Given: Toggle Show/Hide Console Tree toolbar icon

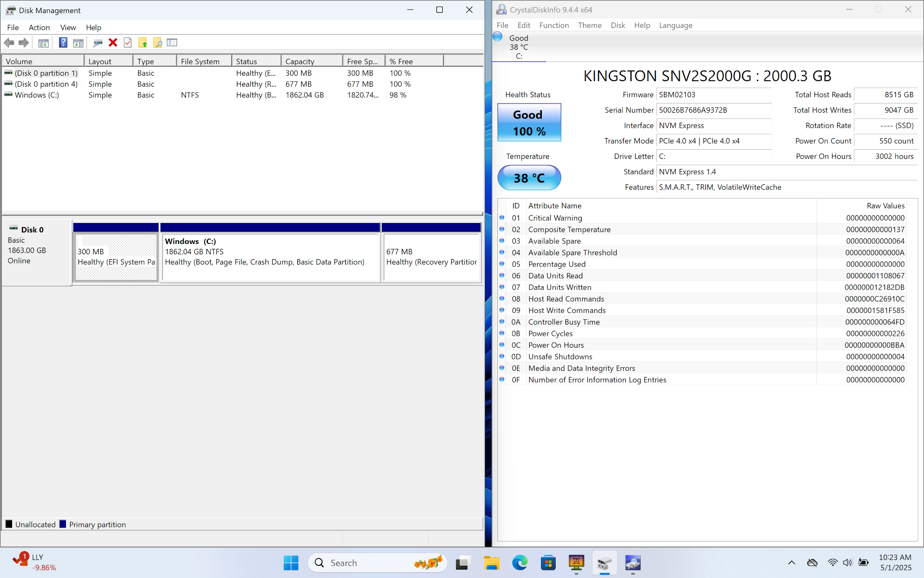Looking at the screenshot, I should point(43,42).
